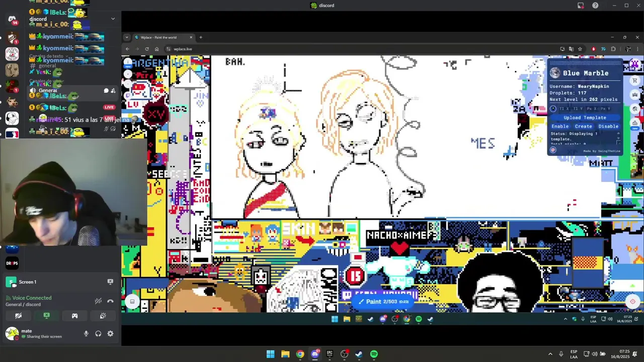Viewport: 644px width, 362px height.
Task: Close the Wplace browser tab
Action: (x=191, y=37)
